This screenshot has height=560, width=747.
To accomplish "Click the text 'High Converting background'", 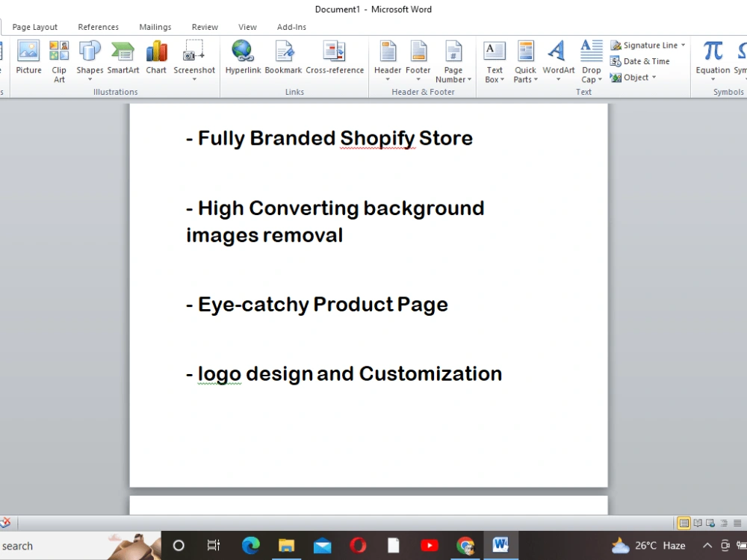I will click(x=341, y=208).
